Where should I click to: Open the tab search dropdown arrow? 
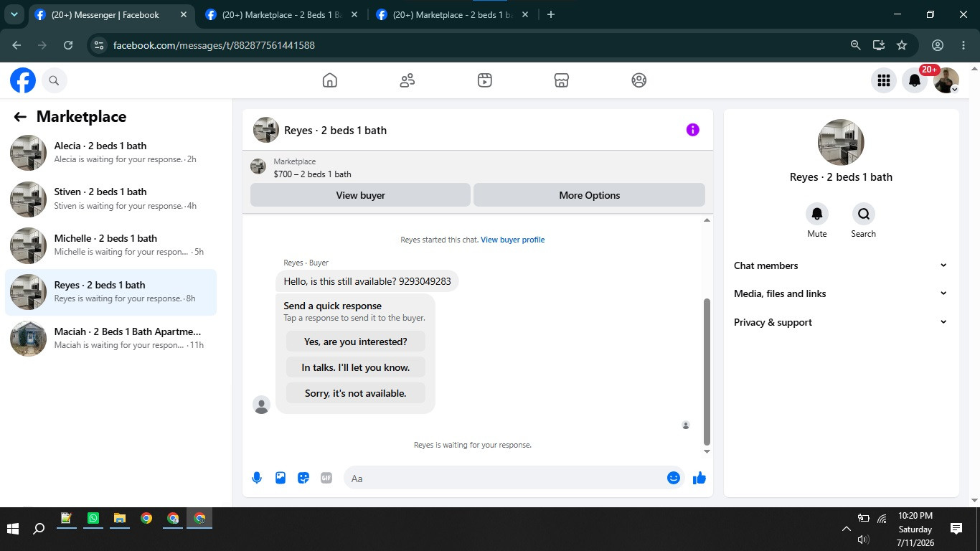tap(14, 14)
